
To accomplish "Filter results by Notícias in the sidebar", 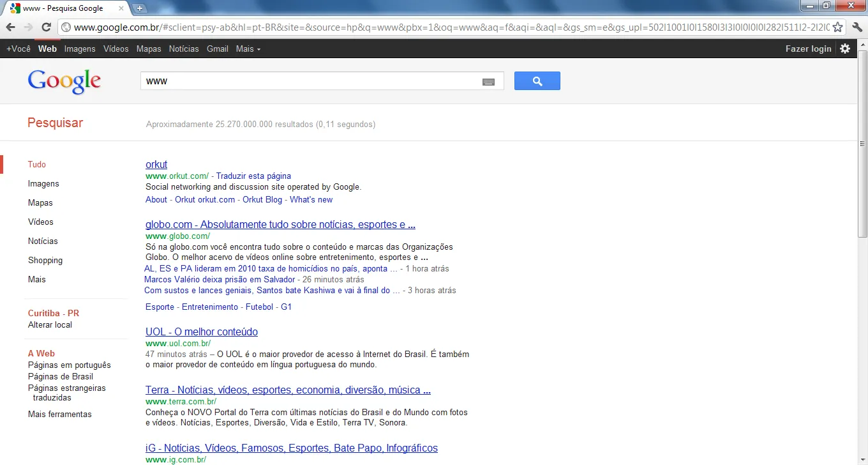I will coord(43,241).
